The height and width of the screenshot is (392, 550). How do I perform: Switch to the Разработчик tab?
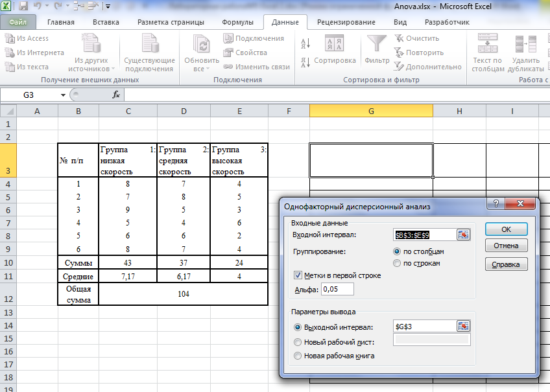pos(447,22)
